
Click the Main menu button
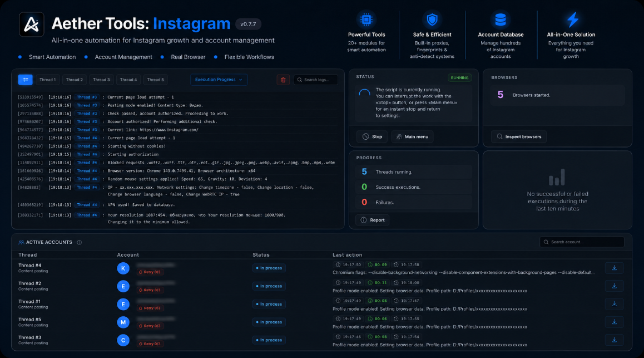tap(412, 137)
